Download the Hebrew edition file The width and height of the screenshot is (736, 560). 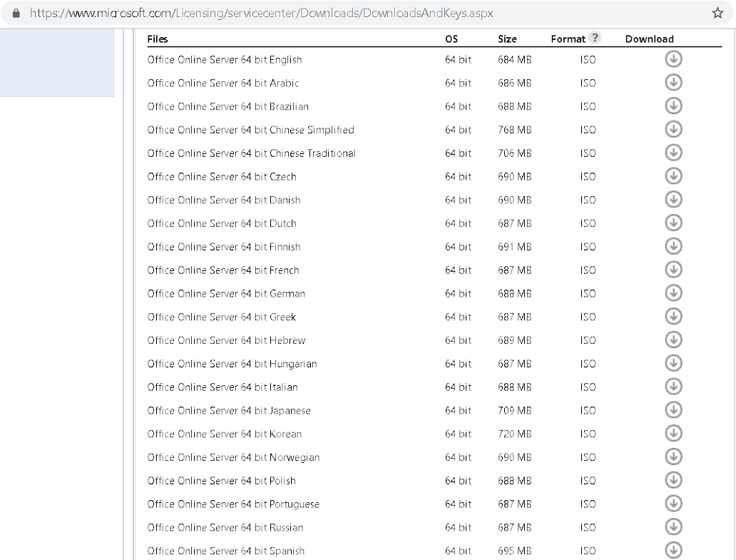point(673,340)
